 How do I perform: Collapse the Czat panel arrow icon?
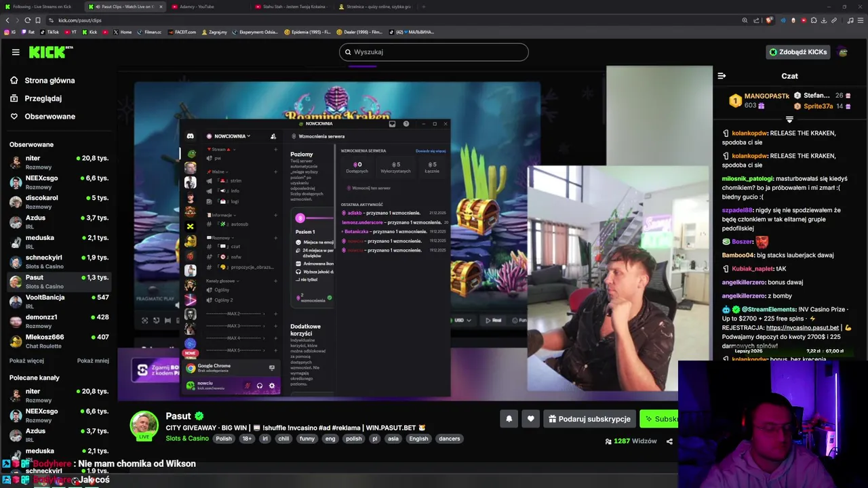(x=722, y=76)
